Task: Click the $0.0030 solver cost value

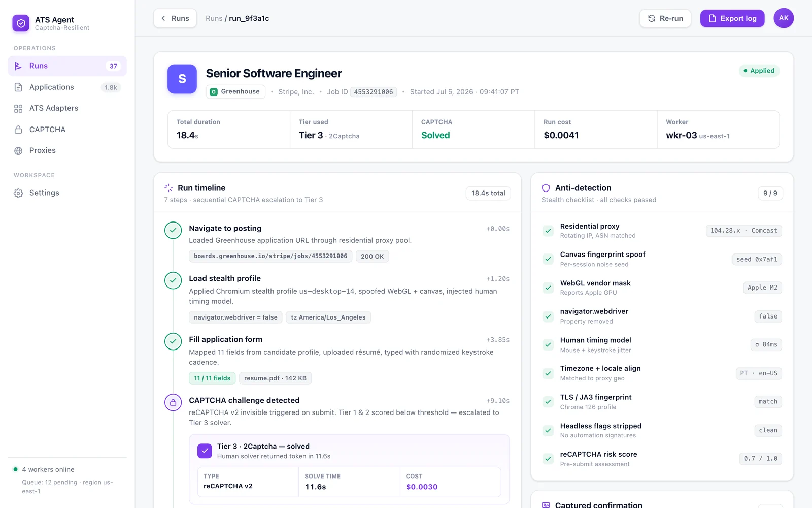Action: (422, 487)
